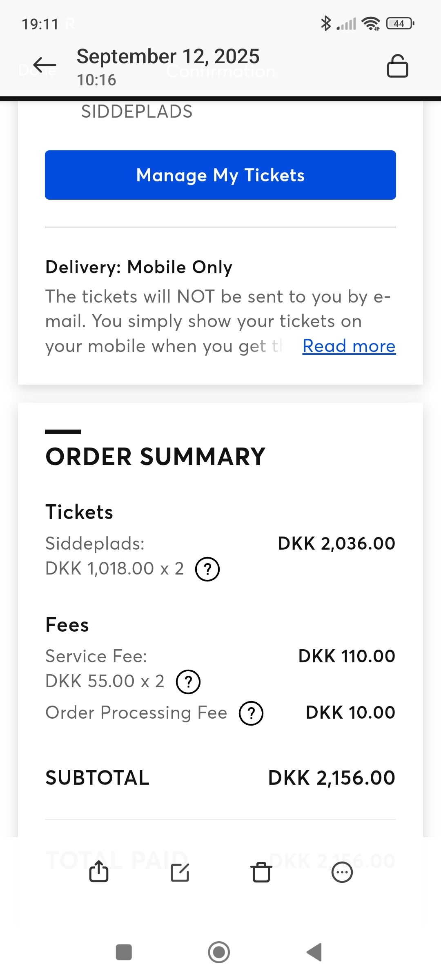Viewport: 441px width, 980px height.
Task: Tap the Delivery: Mobile Only heading
Action: click(x=139, y=267)
